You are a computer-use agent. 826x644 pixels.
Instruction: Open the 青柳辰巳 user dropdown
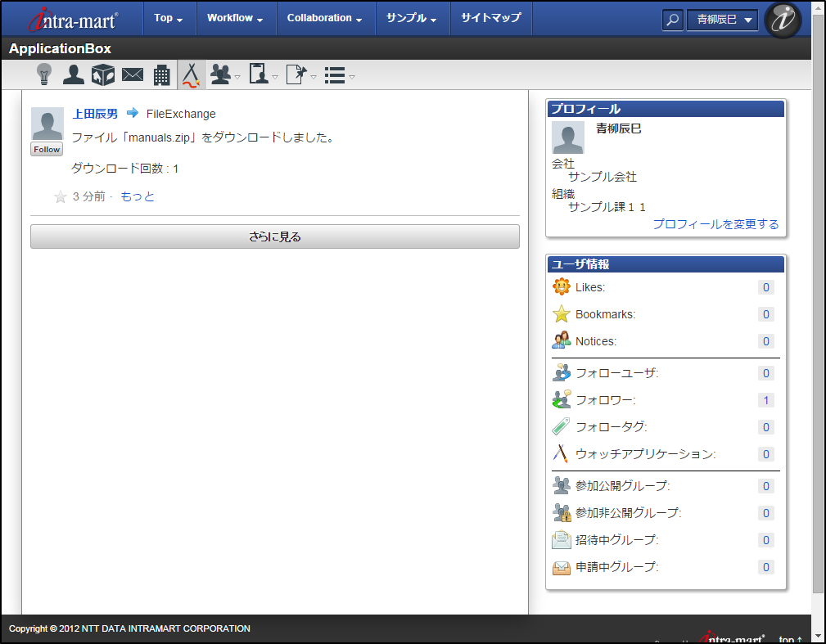coord(722,20)
